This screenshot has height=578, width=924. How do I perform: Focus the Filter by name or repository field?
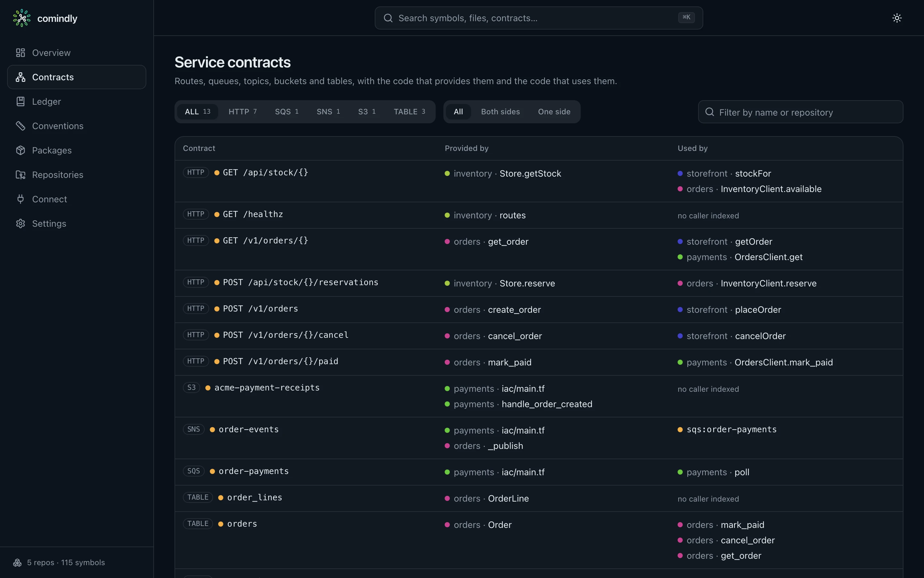click(x=800, y=112)
